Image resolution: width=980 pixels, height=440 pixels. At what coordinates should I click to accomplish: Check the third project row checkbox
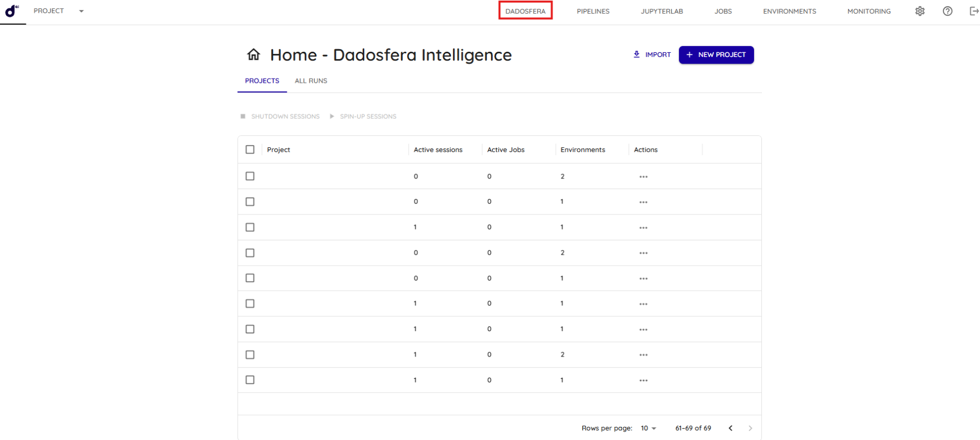[x=250, y=227]
